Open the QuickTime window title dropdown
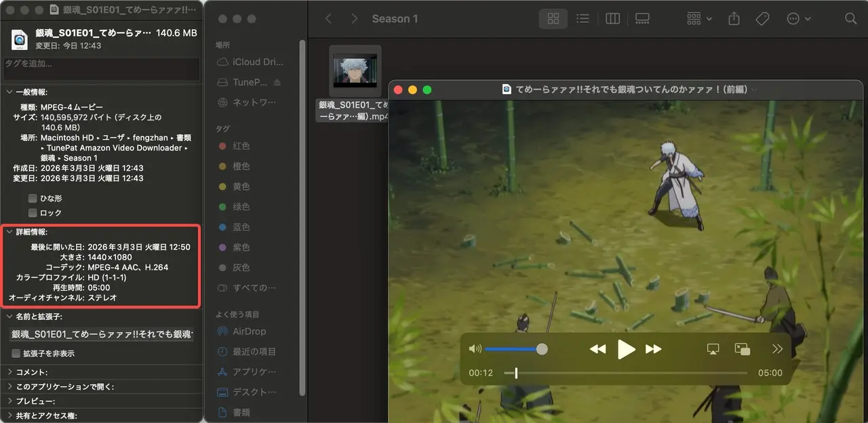 (x=754, y=89)
